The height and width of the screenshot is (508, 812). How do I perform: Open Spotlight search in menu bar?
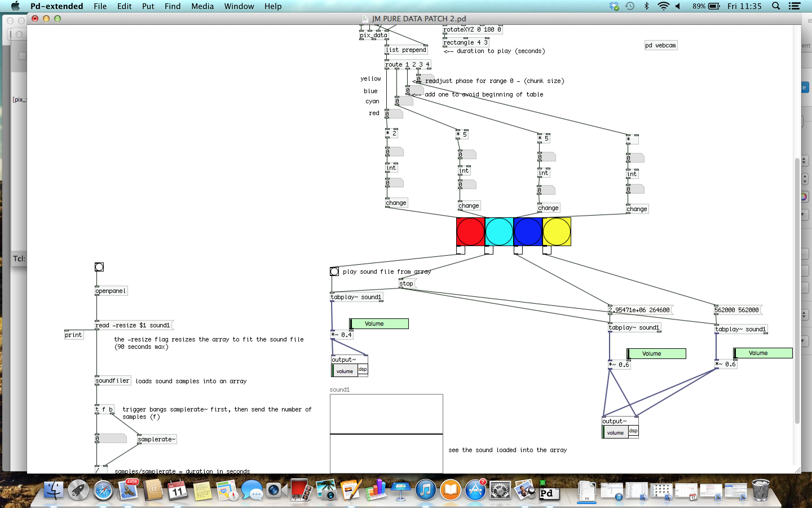click(776, 6)
